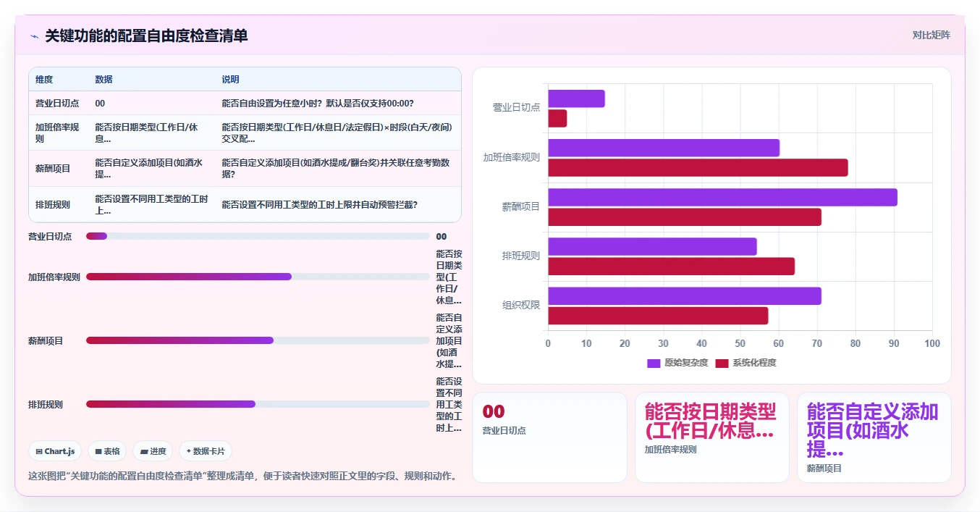Click the purple bar for 营业日切点
The image size is (980, 512).
coord(576,98)
